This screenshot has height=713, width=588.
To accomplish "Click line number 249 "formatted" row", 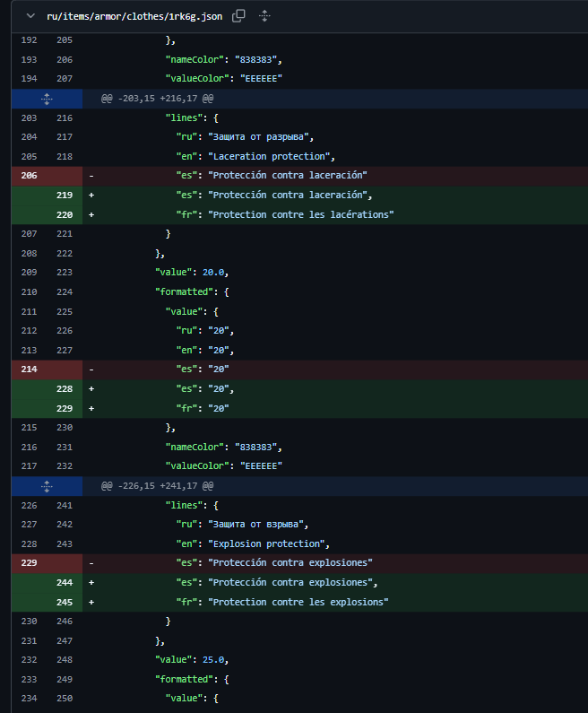I will 65,679.
